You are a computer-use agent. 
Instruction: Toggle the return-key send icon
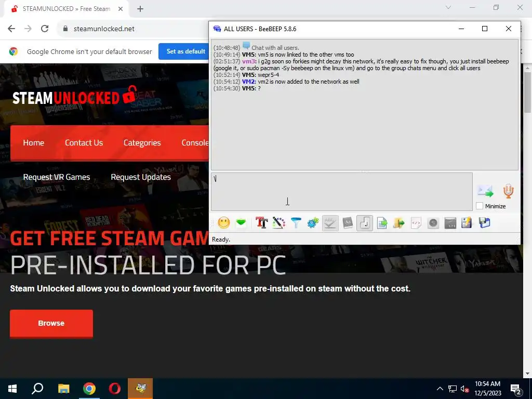tap(364, 223)
